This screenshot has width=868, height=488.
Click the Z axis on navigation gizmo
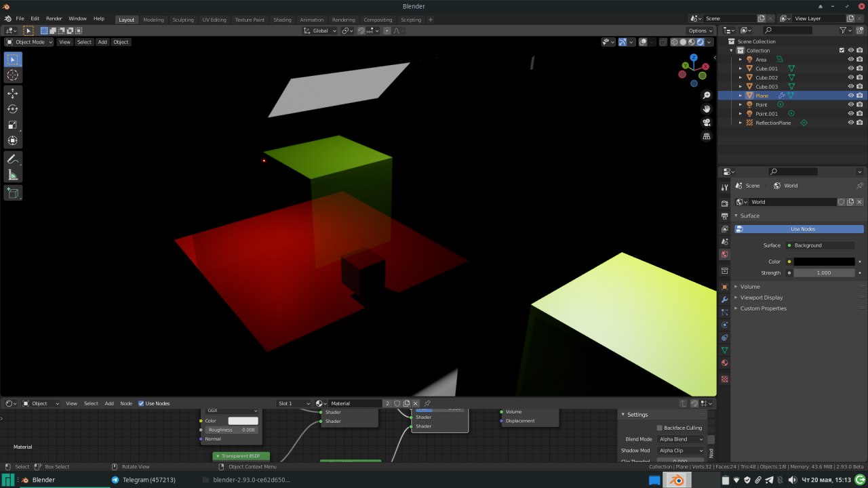coord(694,57)
